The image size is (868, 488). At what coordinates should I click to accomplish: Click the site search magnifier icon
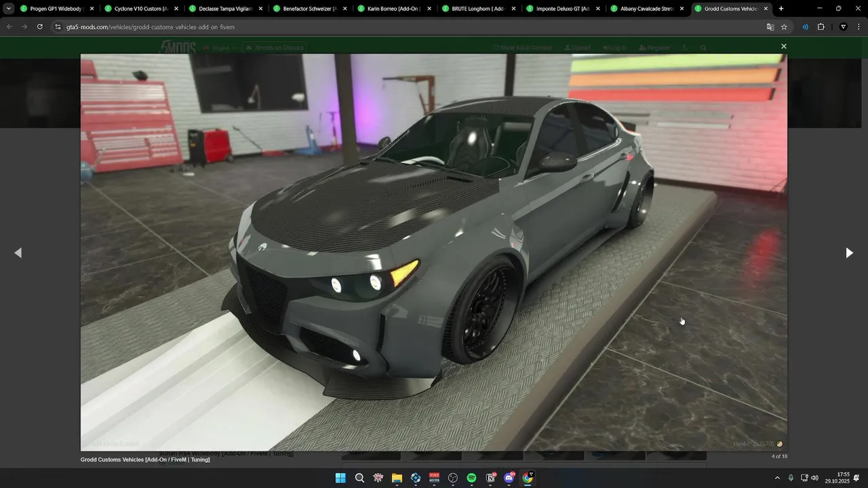[703, 48]
